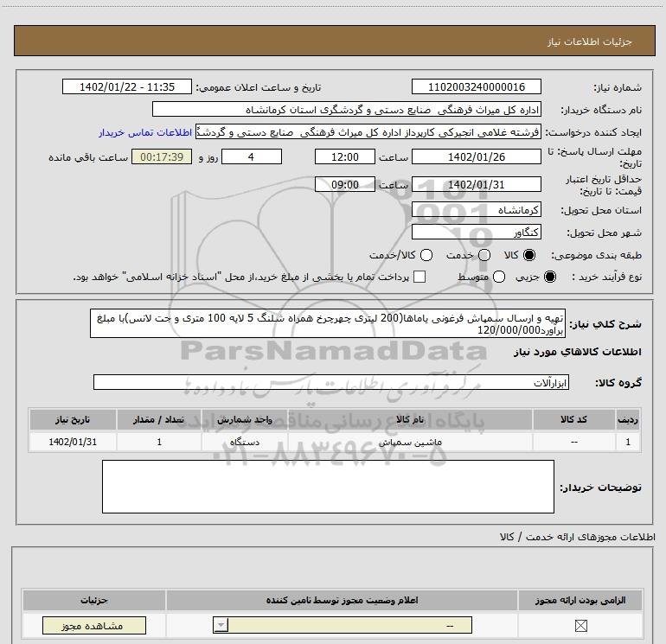Open buyer contact info link اطلاعات تماس خریدار
The image size is (666, 644).
click(145, 132)
